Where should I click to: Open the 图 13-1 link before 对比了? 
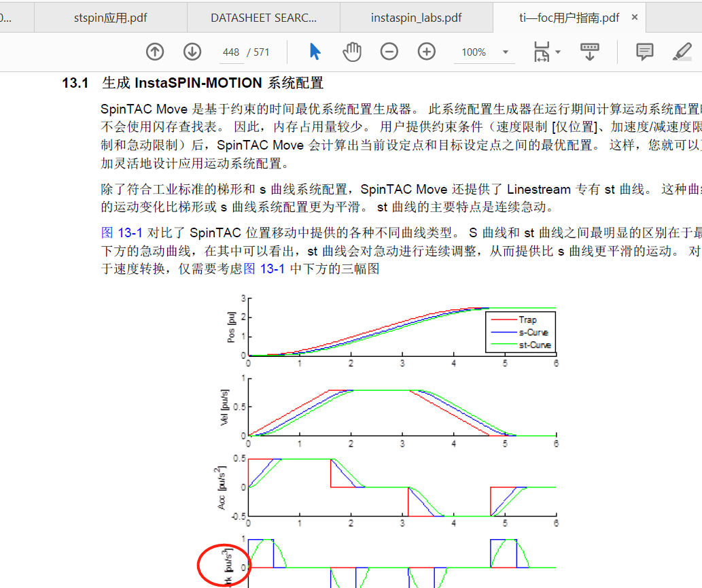pyautogui.click(x=122, y=233)
